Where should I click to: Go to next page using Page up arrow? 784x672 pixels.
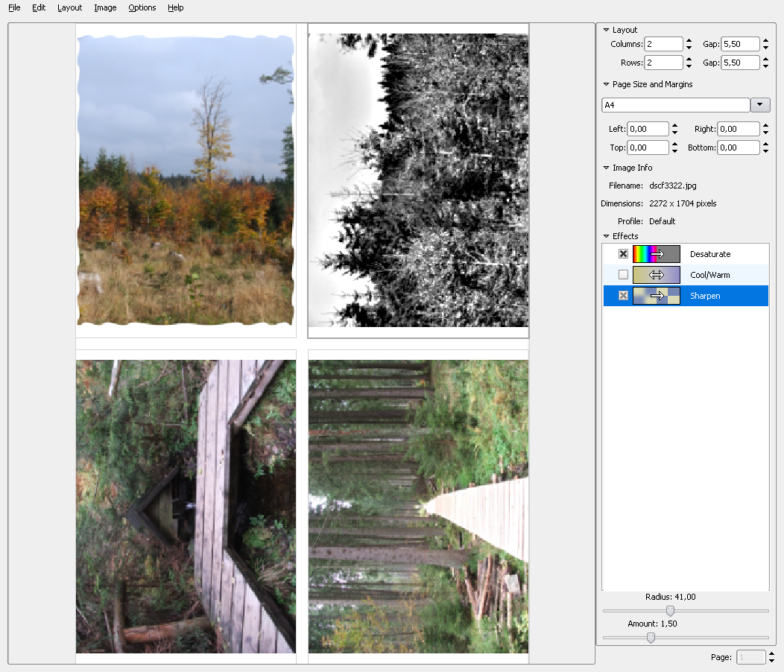pyautogui.click(x=771, y=653)
